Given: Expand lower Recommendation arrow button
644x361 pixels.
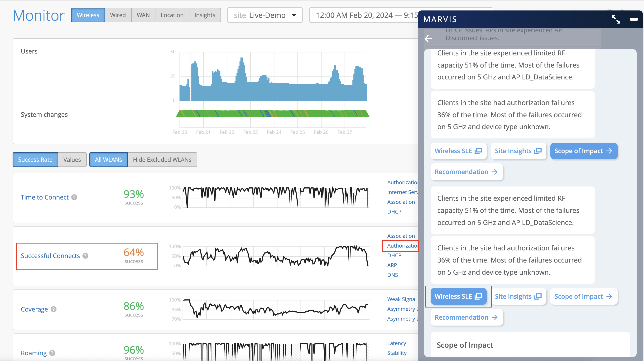Looking at the screenshot, I should pyautogui.click(x=466, y=317).
